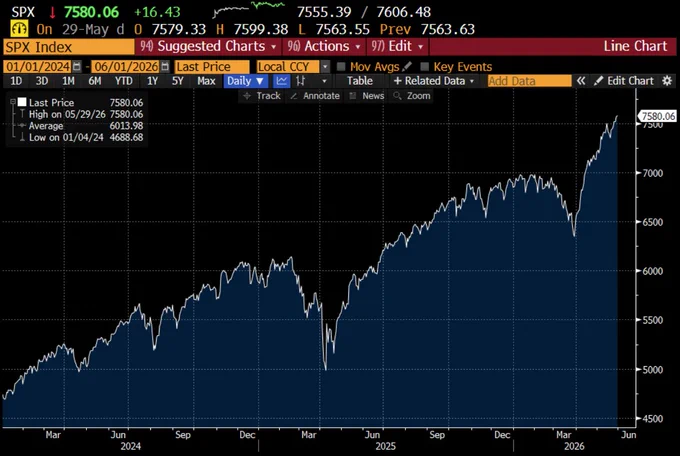This screenshot has height=456, width=680.
Task: Open the Suggested Charts menu
Action: pyautogui.click(x=209, y=46)
